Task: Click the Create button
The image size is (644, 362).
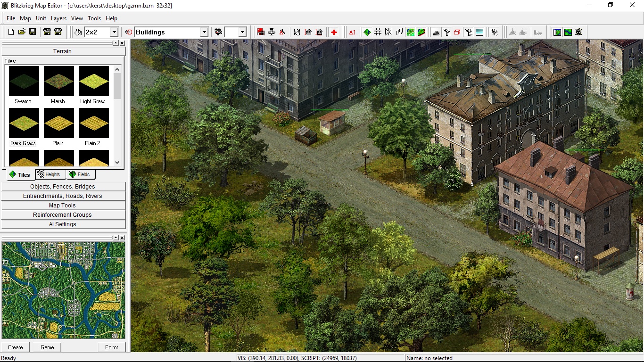Action: 16,347
